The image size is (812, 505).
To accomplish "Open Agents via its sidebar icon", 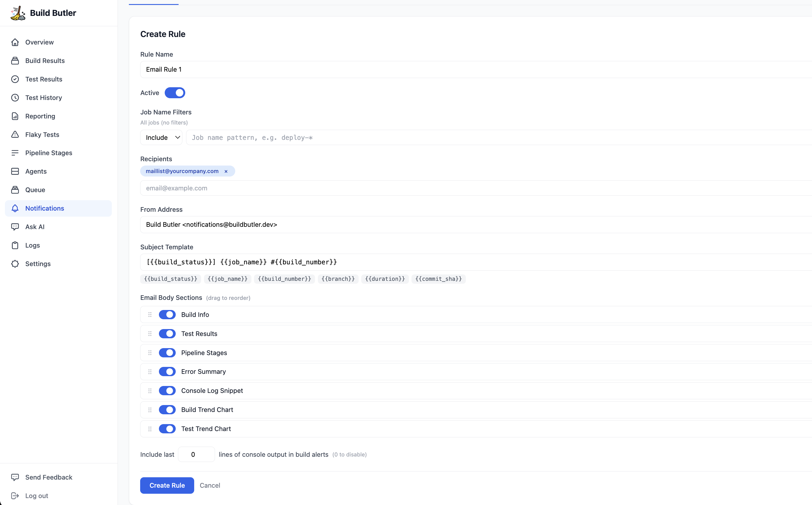I will [x=15, y=171].
